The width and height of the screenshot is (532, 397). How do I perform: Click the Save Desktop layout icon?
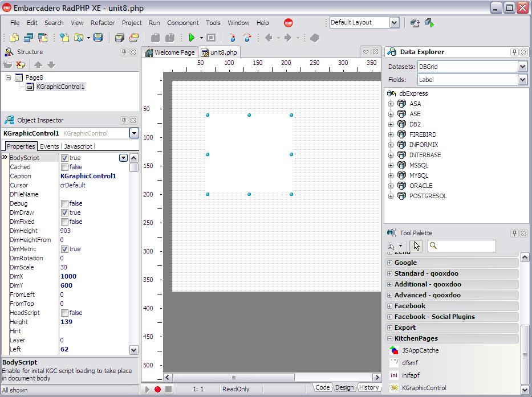(x=415, y=23)
